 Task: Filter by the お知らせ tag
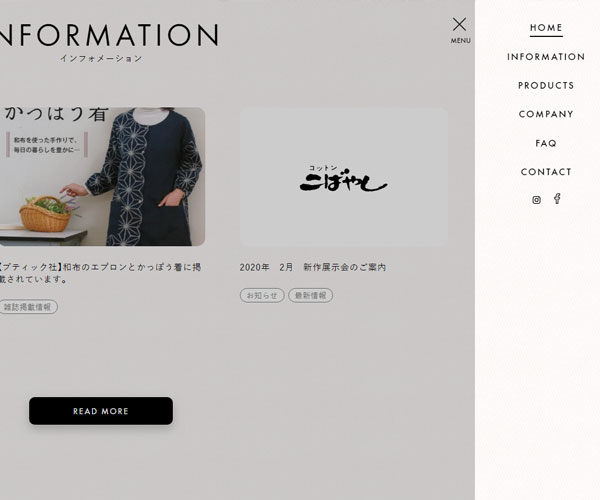[262, 295]
